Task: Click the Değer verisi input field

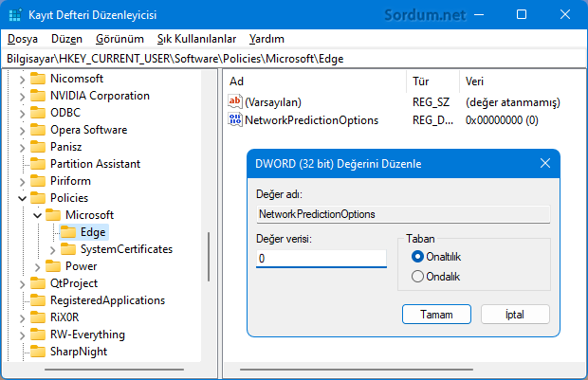Action: pos(322,258)
